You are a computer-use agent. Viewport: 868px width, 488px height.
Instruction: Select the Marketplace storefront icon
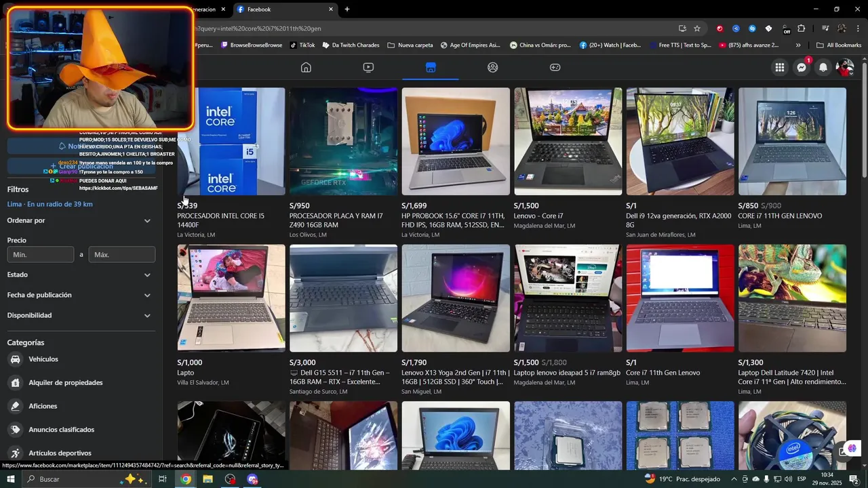(x=431, y=67)
